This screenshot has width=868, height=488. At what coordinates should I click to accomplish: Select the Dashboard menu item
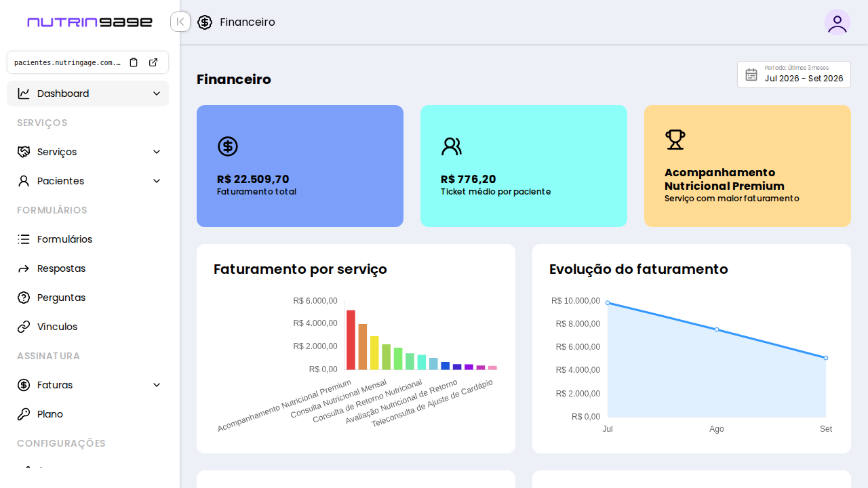tap(88, 94)
